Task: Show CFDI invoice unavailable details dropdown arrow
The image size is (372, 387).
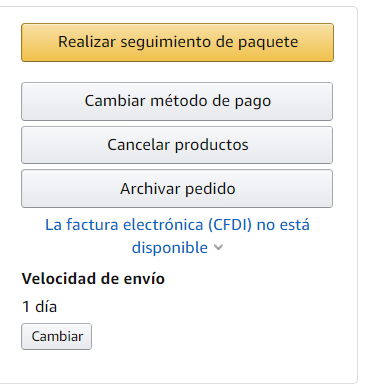Action: 218,247
